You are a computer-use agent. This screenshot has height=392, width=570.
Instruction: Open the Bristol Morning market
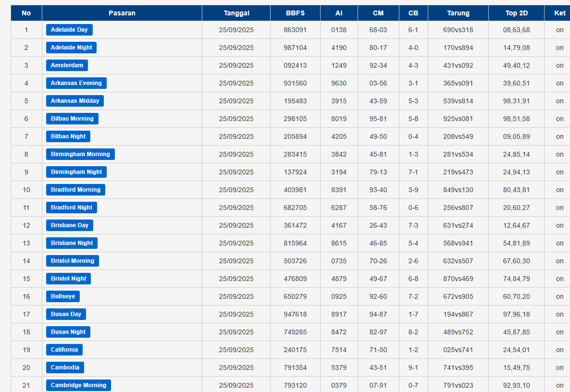click(73, 261)
